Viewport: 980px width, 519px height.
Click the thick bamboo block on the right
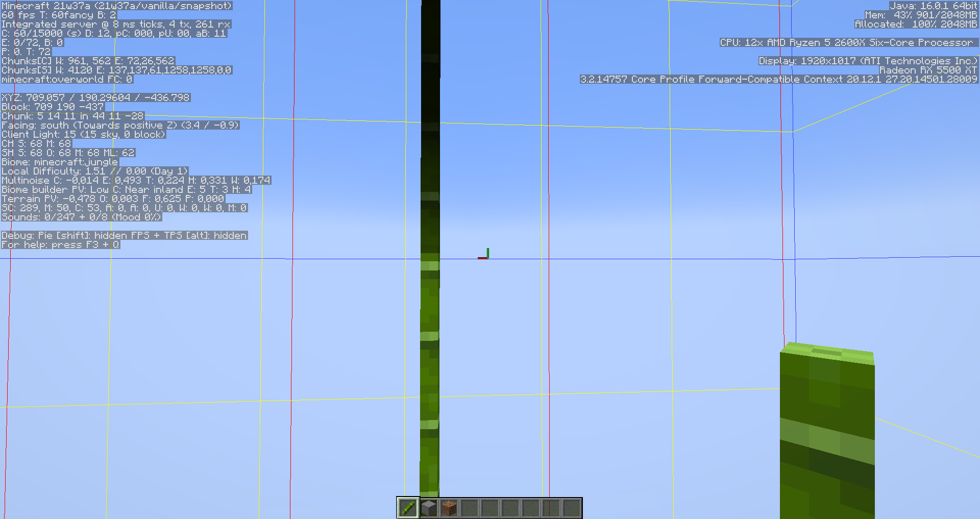click(827, 431)
